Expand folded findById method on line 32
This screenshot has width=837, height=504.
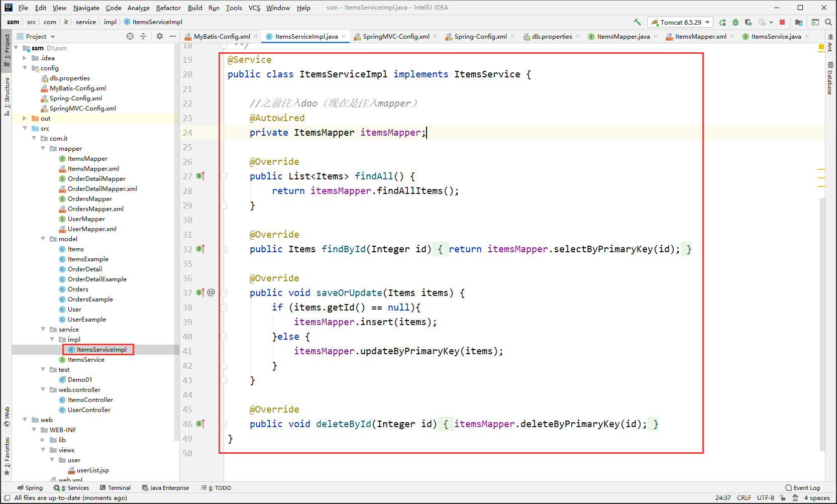tap(224, 249)
